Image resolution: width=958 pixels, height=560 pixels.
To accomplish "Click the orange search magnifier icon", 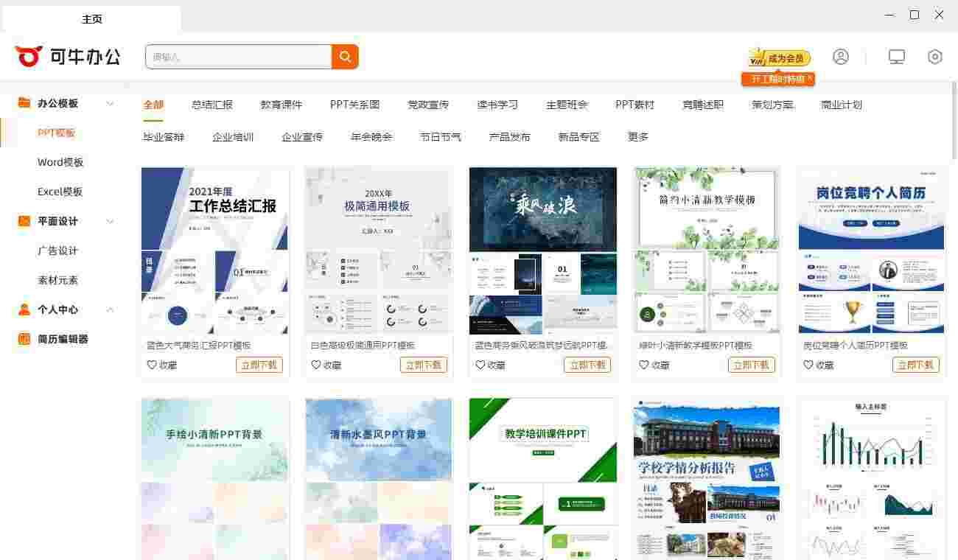I will point(344,56).
